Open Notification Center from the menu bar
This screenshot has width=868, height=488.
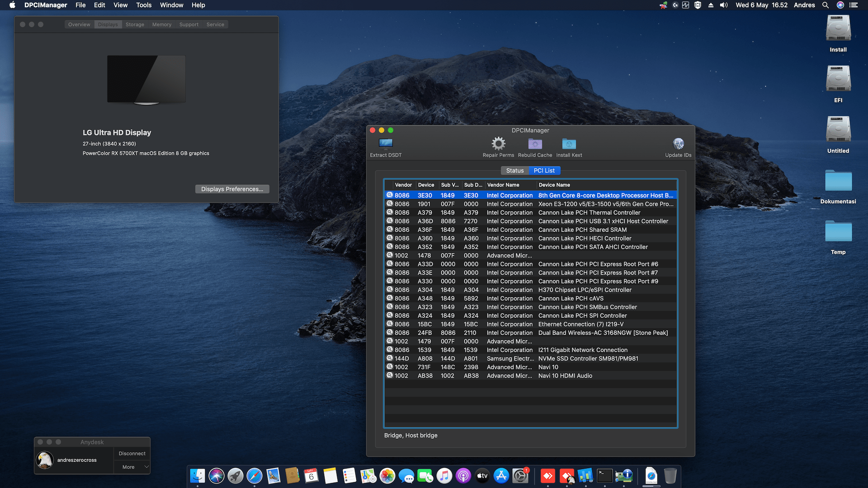tap(854, 5)
